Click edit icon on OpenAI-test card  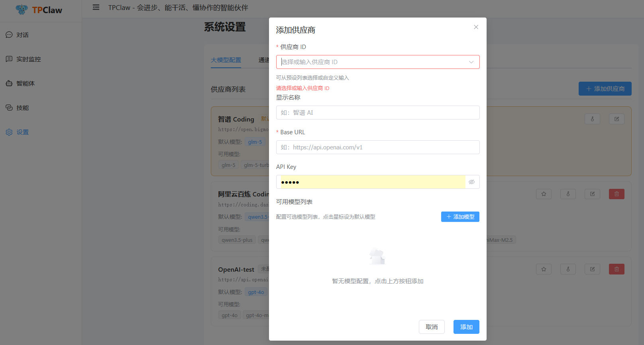pos(592,269)
